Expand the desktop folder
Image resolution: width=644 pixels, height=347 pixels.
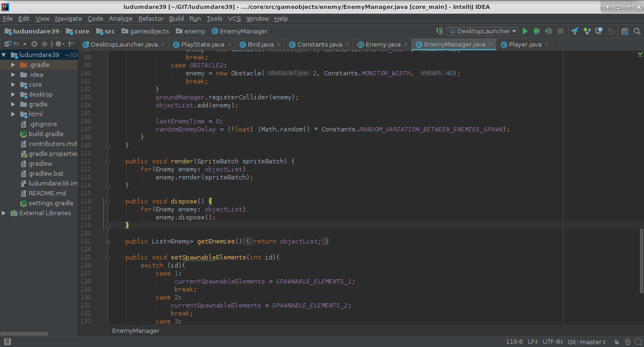tap(13, 95)
